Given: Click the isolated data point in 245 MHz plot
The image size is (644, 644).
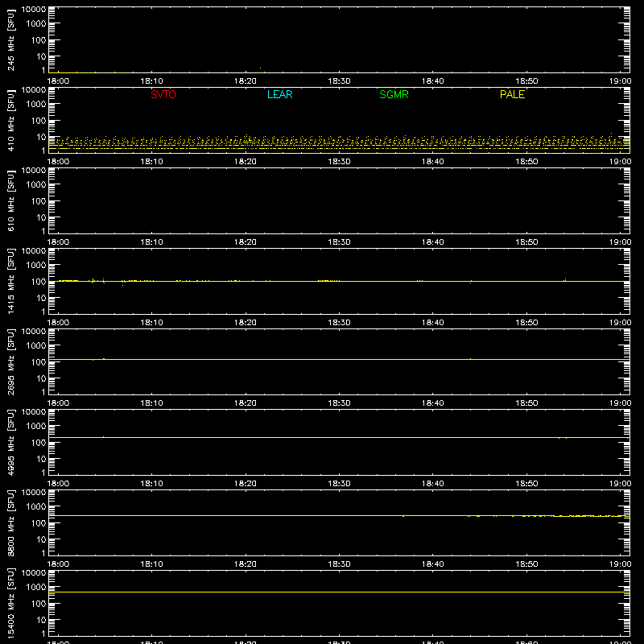Looking at the screenshot, I should [x=260, y=68].
